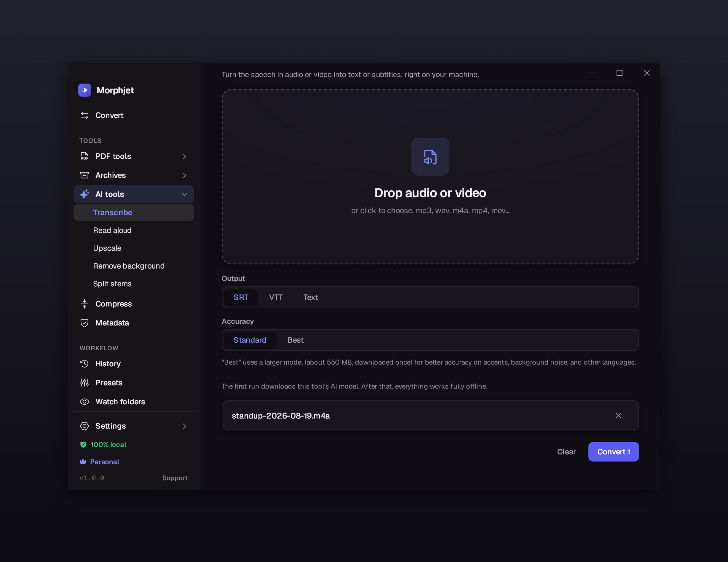Collapse the AI tools chevron
728x562 pixels.
184,194
